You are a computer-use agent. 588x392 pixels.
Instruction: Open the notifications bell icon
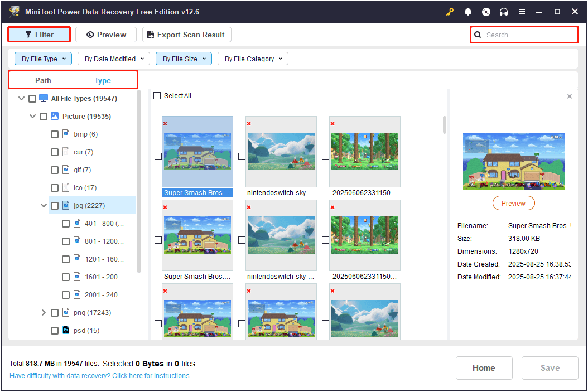click(467, 11)
